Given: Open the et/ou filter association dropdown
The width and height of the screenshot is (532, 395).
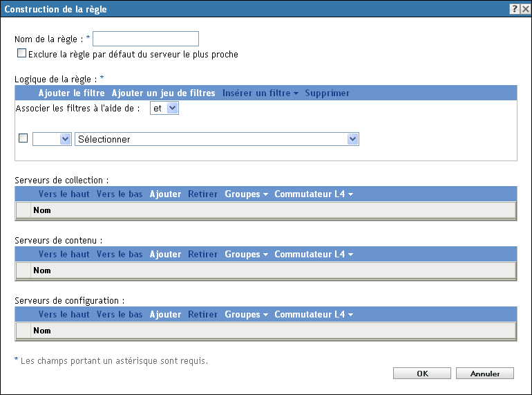Looking at the screenshot, I should [x=164, y=108].
